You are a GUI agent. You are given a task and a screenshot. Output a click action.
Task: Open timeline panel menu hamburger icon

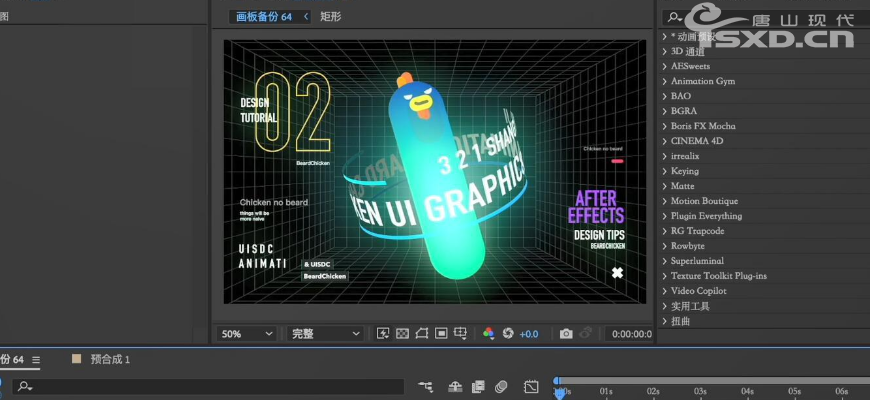point(36,360)
